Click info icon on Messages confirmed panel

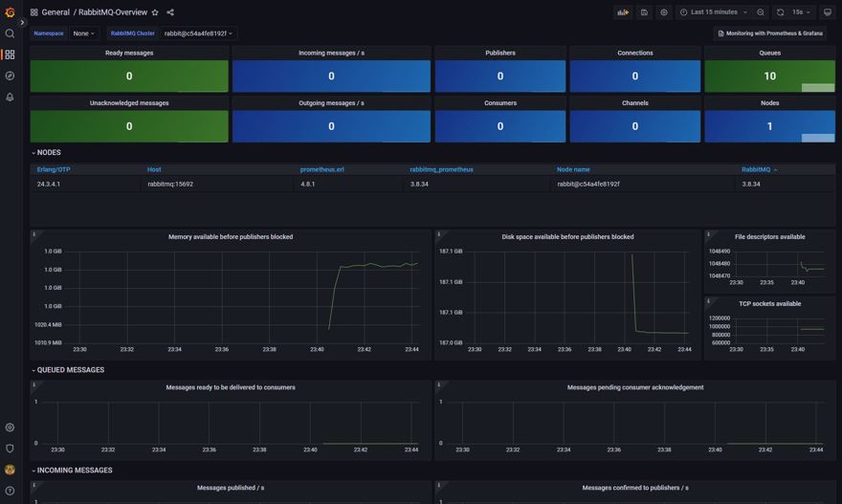(x=439, y=485)
